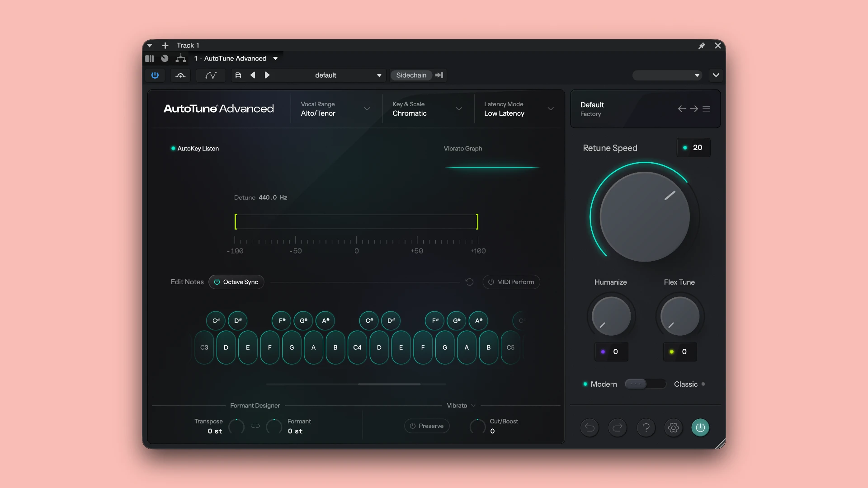Flip the Modern/Classic mode switch

(x=645, y=384)
